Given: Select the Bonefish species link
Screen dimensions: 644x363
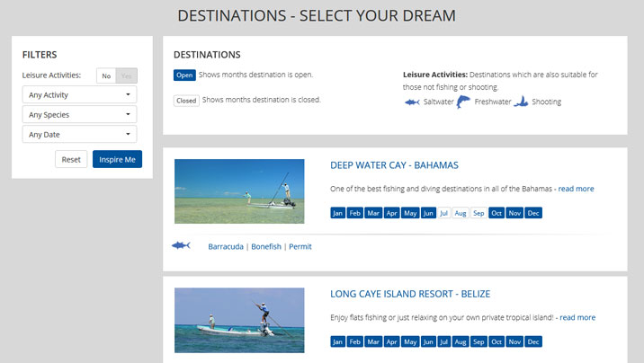Looking at the screenshot, I should (265, 246).
